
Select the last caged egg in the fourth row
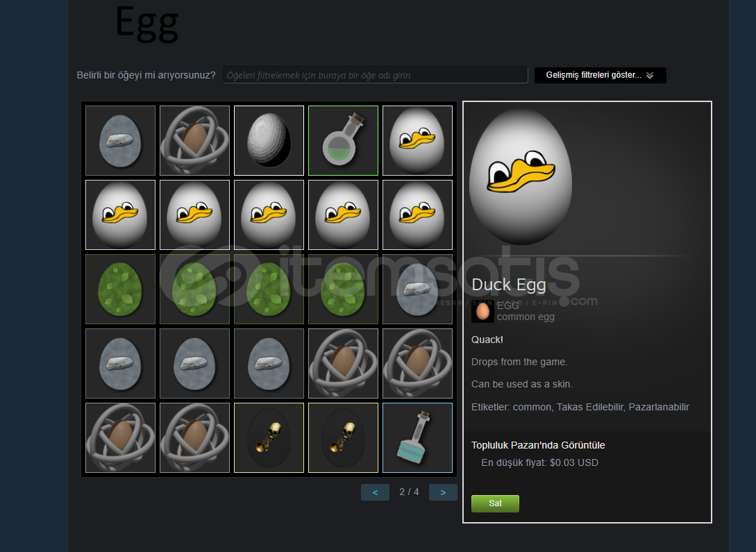(x=417, y=364)
